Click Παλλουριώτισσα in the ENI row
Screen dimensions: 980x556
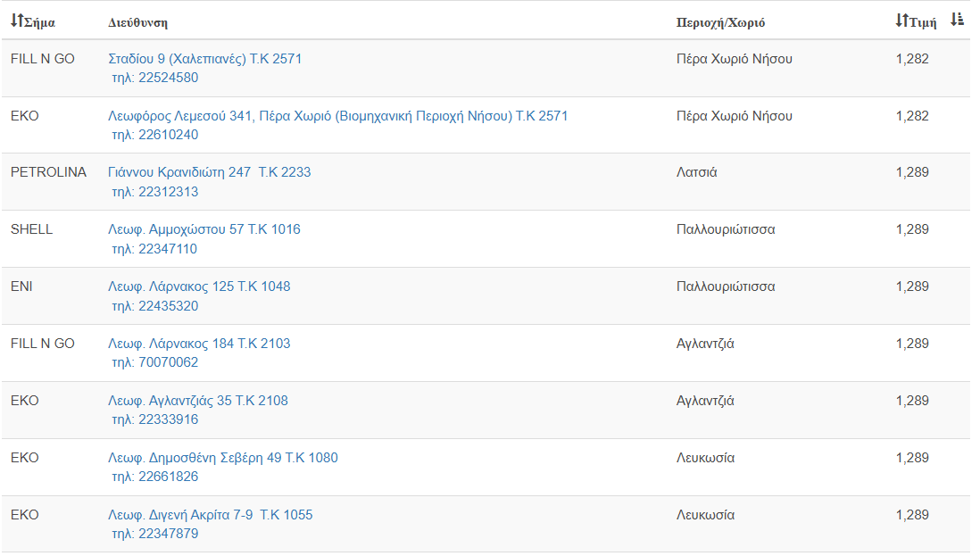coord(726,286)
